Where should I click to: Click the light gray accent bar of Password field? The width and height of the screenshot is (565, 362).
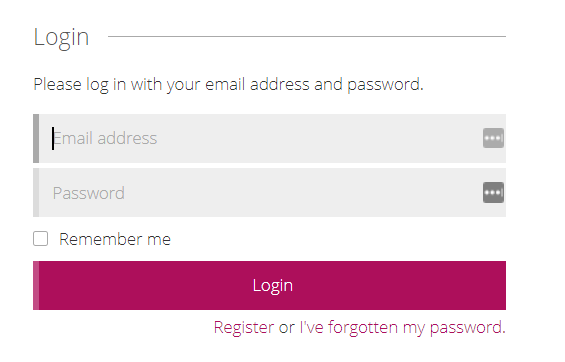(36, 193)
